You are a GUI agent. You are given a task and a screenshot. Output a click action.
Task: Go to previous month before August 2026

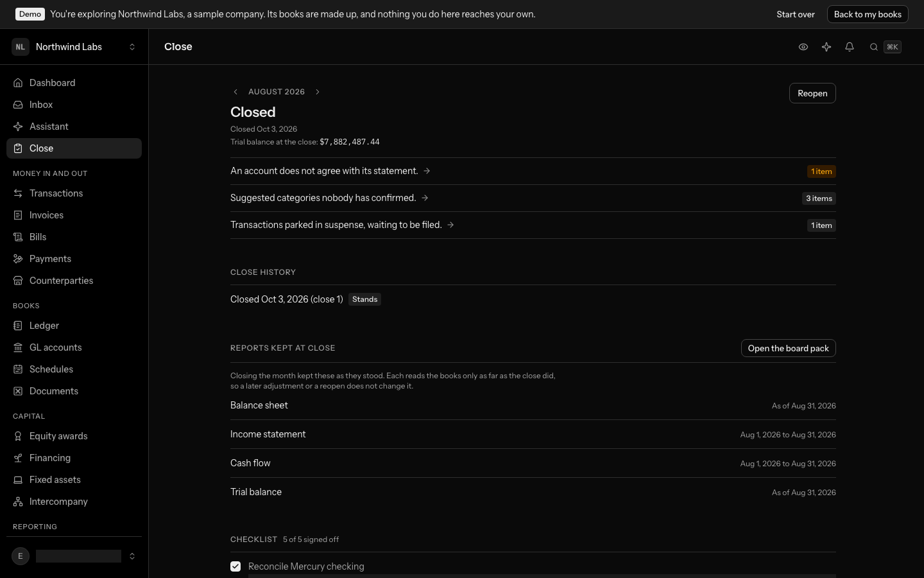click(235, 92)
